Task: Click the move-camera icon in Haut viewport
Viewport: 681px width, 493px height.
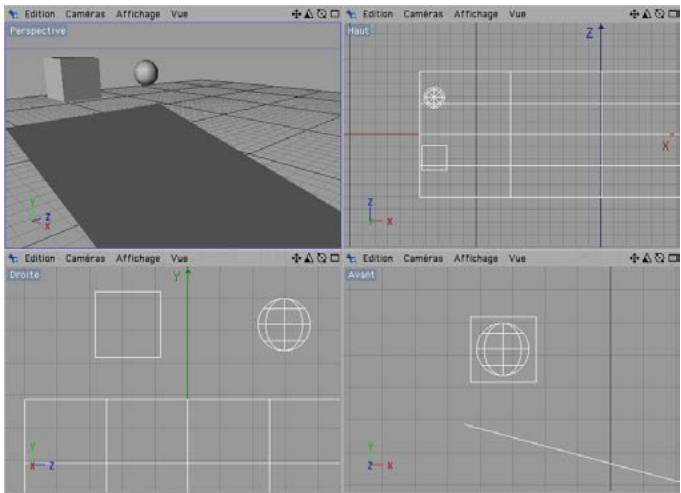Action: (x=634, y=14)
